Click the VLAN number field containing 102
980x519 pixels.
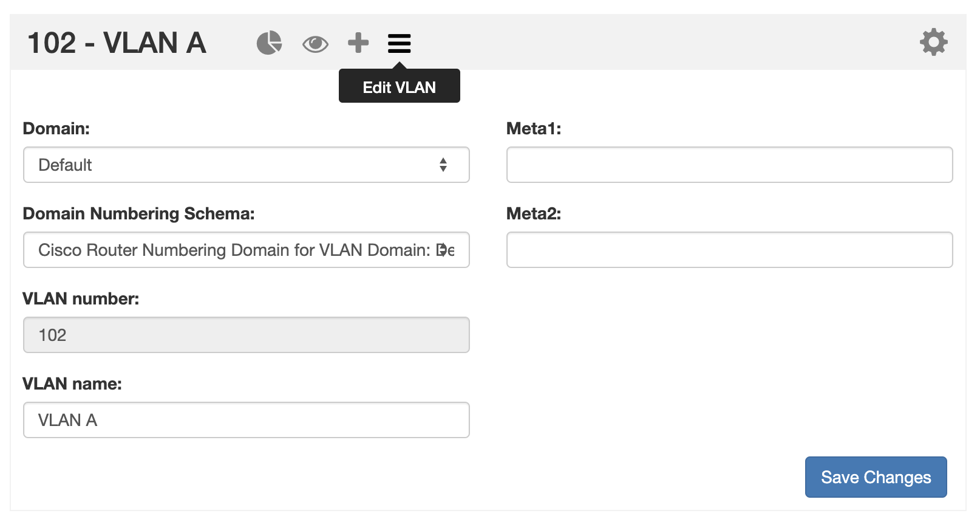(x=246, y=335)
